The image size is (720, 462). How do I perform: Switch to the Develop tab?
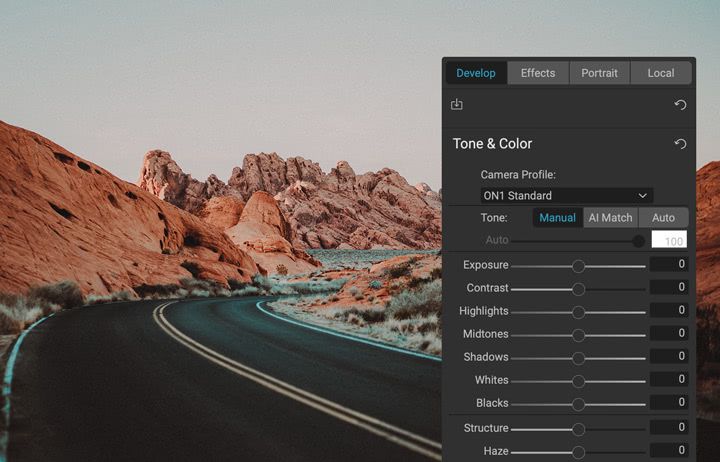476,73
